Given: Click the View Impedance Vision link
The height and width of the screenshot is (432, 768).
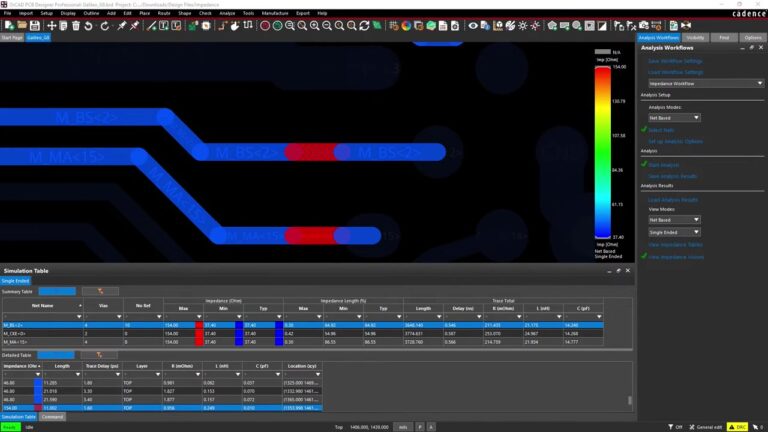Looking at the screenshot, I should click(x=676, y=257).
